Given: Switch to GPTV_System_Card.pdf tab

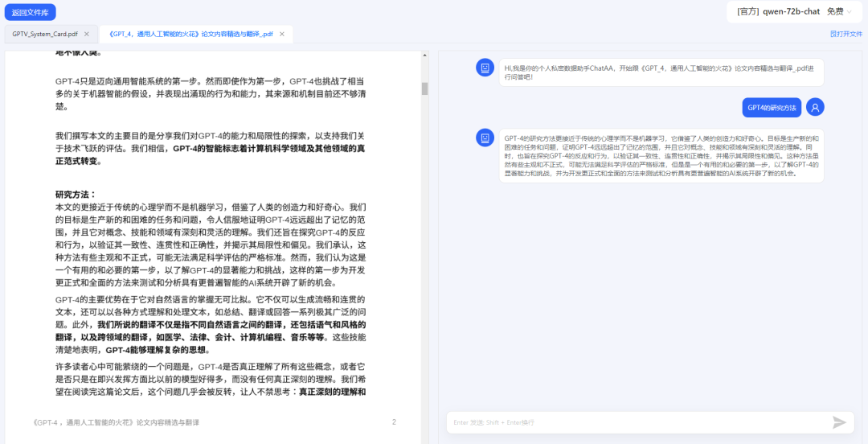Looking at the screenshot, I should (45, 34).
